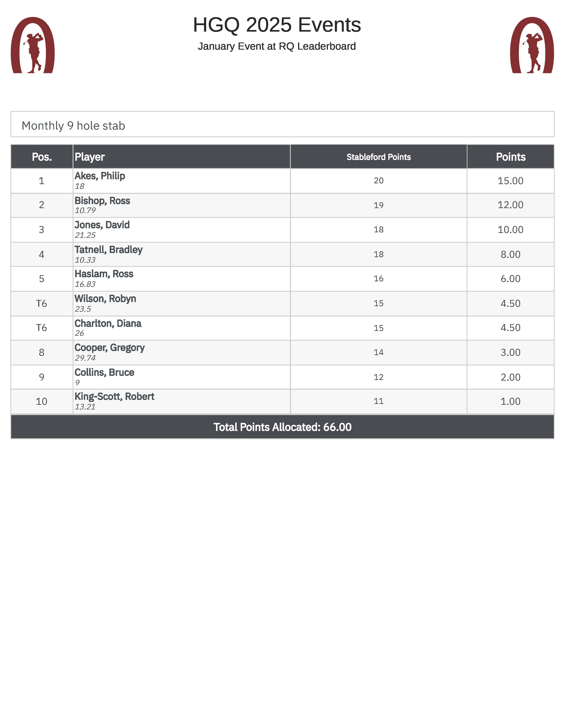Viewport: 565px width, 728px height.
Task: Open Haslam, Ross player entry
Action: [104, 274]
